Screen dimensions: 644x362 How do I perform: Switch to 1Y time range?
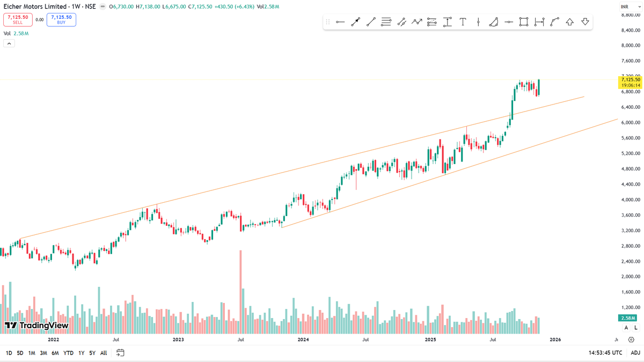pos(82,353)
